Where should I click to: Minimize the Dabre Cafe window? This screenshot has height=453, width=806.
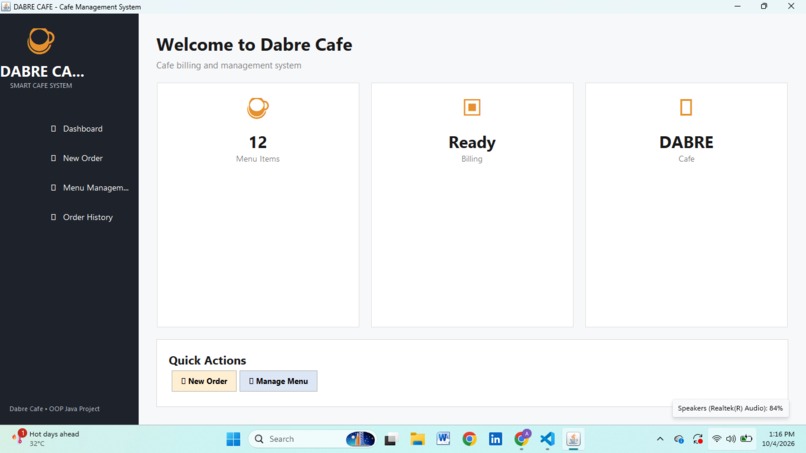738,6
